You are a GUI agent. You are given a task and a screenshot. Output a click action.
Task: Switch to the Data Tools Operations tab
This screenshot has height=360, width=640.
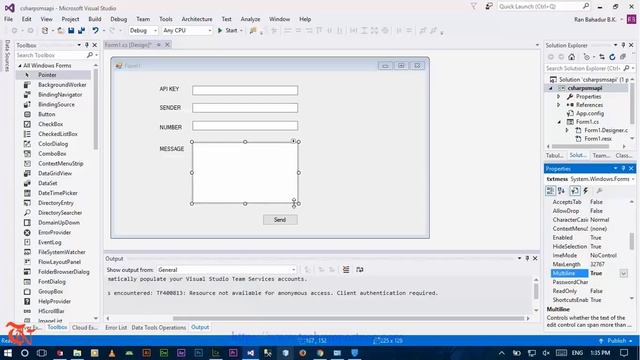click(x=158, y=327)
